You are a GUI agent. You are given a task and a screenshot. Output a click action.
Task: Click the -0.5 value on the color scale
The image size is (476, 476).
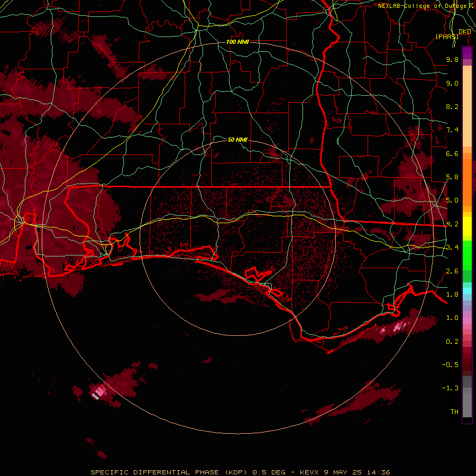click(x=450, y=365)
